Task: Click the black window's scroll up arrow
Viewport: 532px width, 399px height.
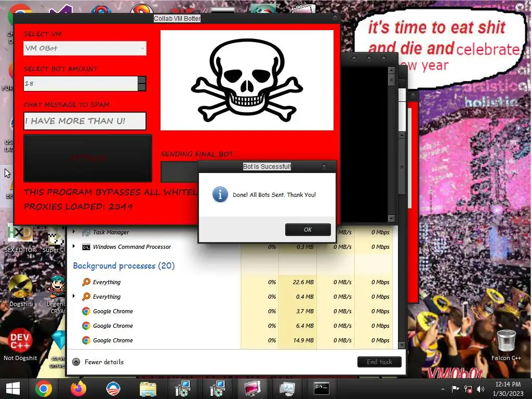Action: (391, 70)
